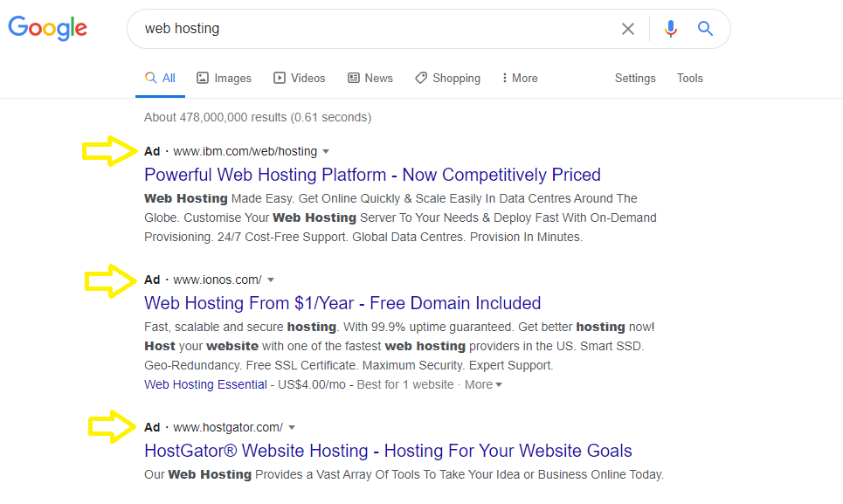Switch to the Videos tab
The width and height of the screenshot is (843, 504).
pos(300,78)
